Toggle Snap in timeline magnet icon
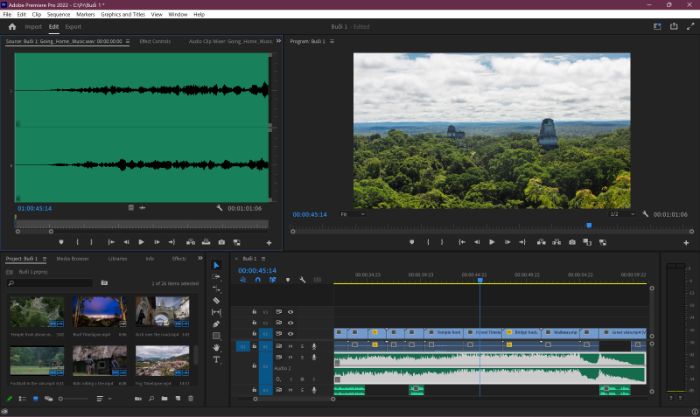The height and width of the screenshot is (417, 700). point(258,280)
